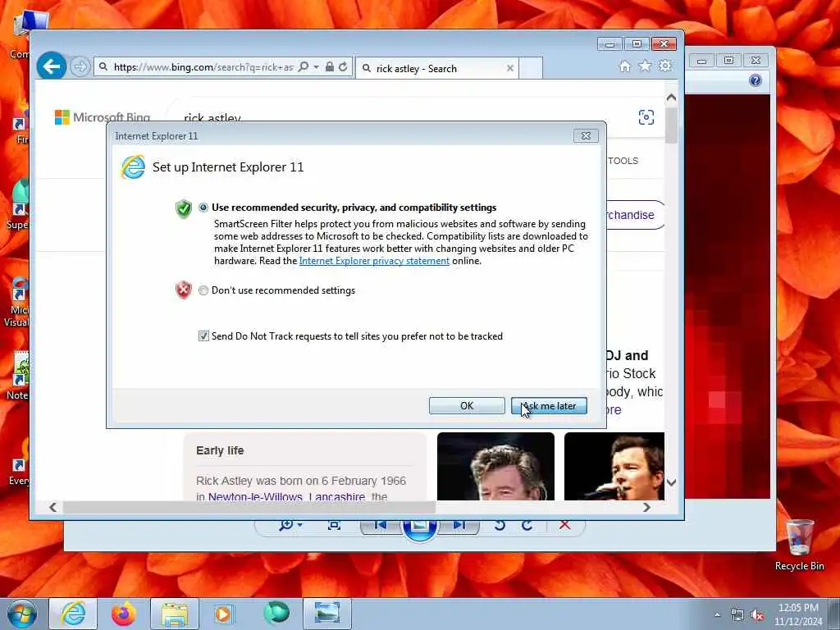Click the security lock icon in address bar
This screenshot has height=630, width=840.
pyautogui.click(x=330, y=67)
